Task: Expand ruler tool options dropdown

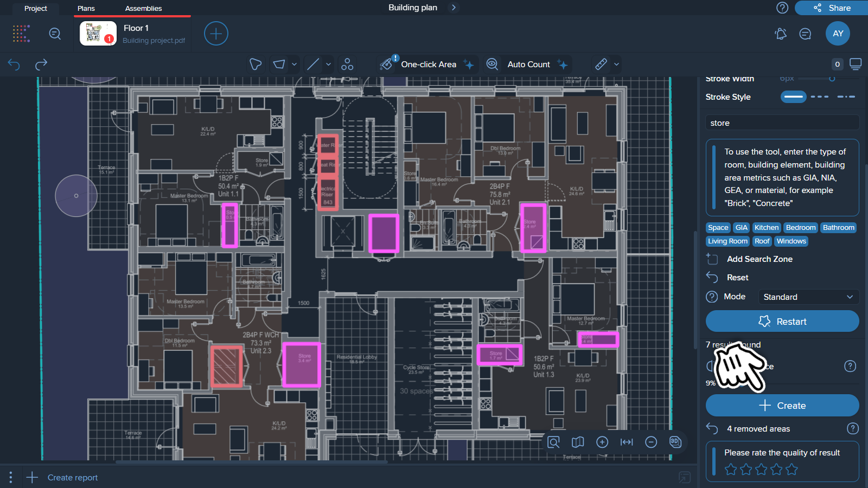Action: coord(616,65)
